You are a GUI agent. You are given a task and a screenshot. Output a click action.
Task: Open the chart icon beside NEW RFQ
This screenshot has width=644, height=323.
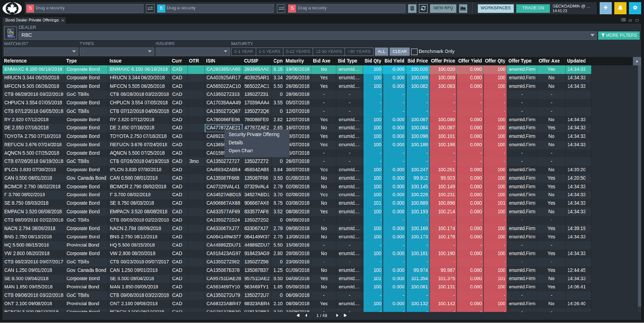coord(463,8)
